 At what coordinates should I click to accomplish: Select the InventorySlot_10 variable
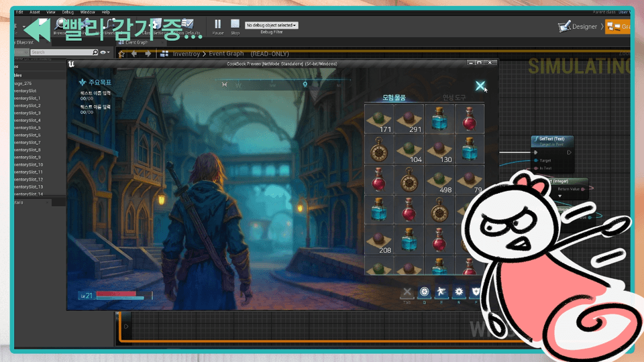[29, 165]
